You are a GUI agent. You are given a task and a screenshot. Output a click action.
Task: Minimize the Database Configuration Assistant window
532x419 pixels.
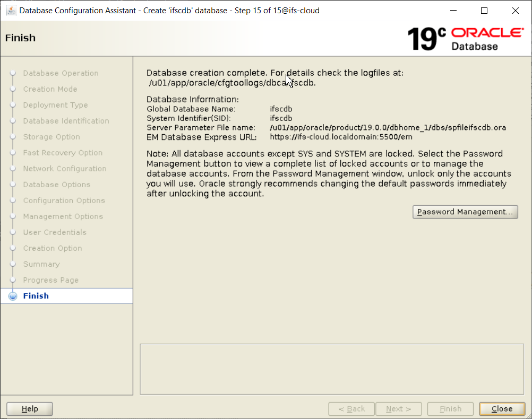453,11
